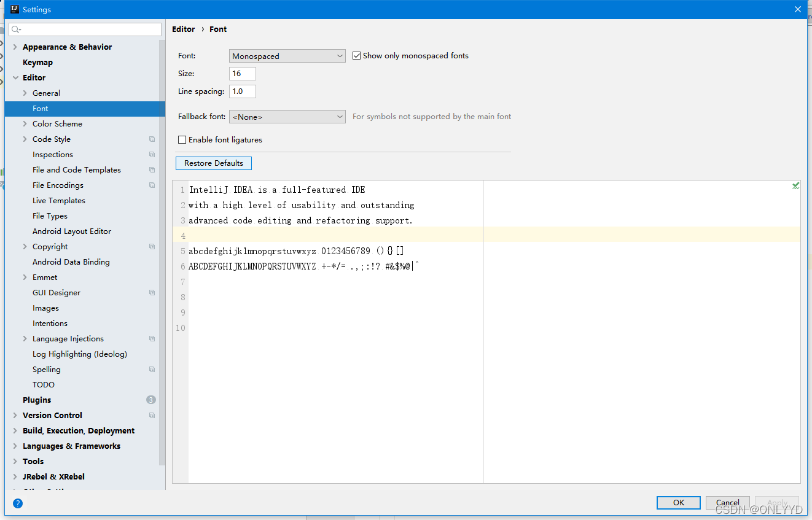
Task: Expand the Color Scheme node
Action: tap(25, 124)
